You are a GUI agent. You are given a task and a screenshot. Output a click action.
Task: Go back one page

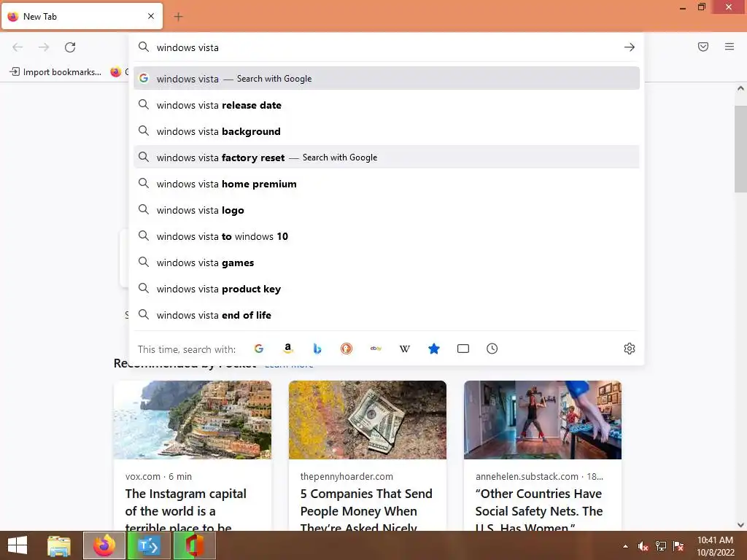18,47
